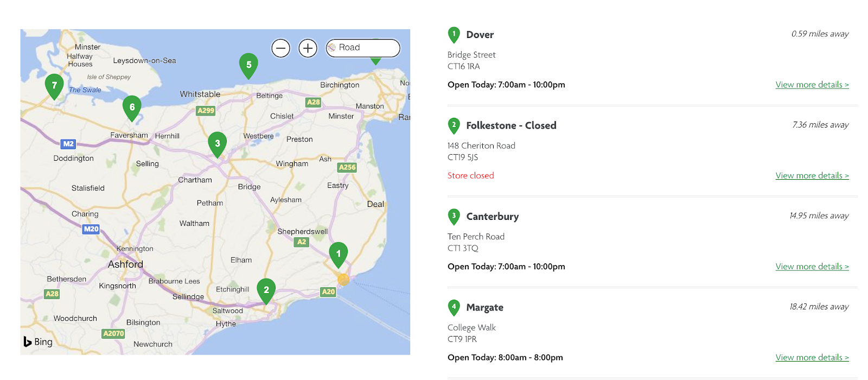Click the green badge beside Canterbury listing

pyautogui.click(x=454, y=217)
